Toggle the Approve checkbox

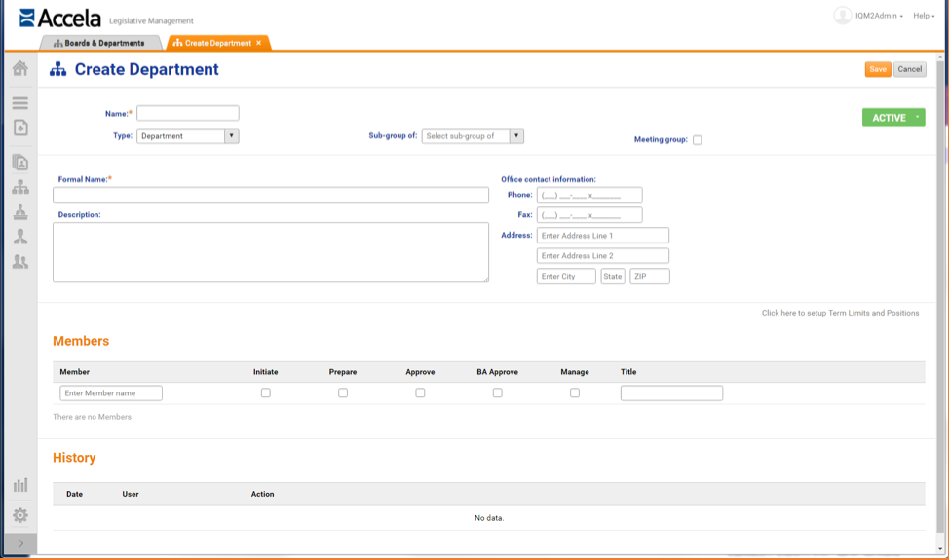420,393
